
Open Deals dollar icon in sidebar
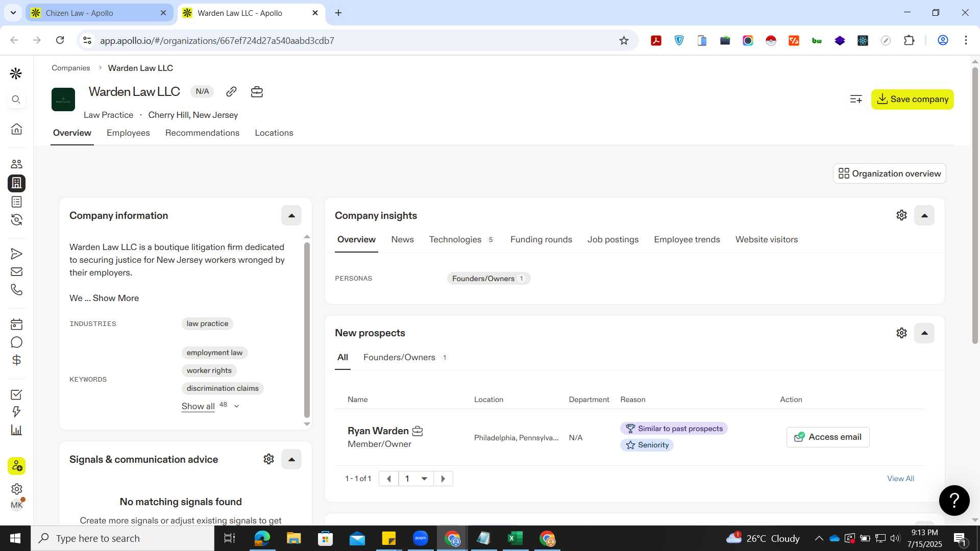coord(16,360)
